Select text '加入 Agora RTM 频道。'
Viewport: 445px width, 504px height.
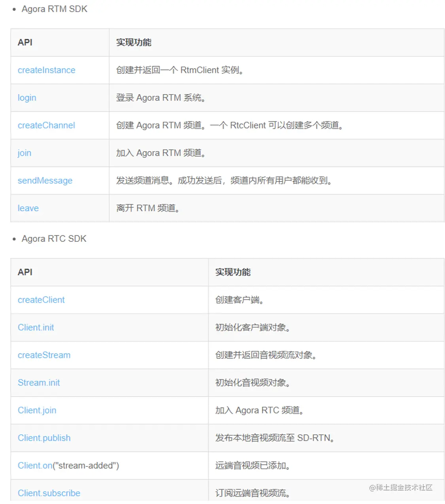click(161, 153)
